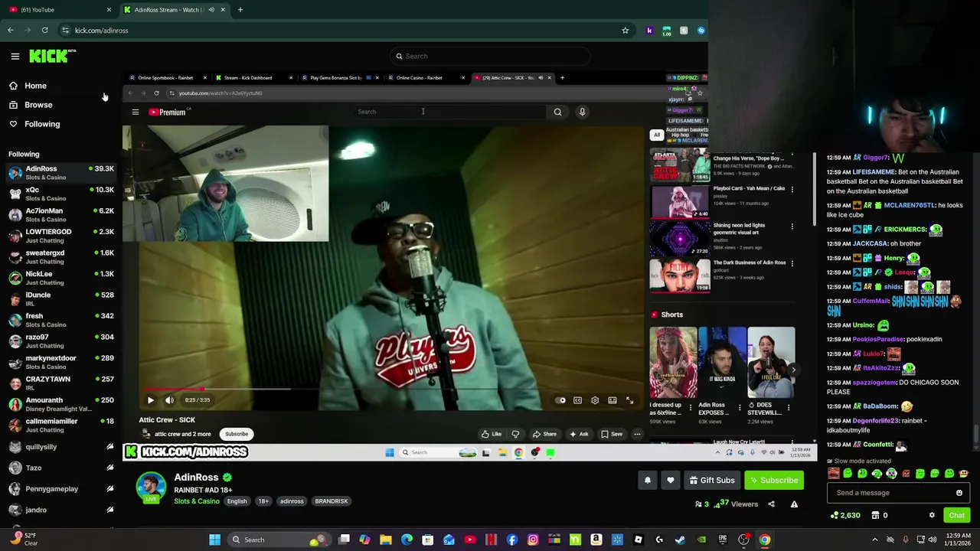
Task: Toggle autoplay switch in video player
Action: click(x=561, y=400)
